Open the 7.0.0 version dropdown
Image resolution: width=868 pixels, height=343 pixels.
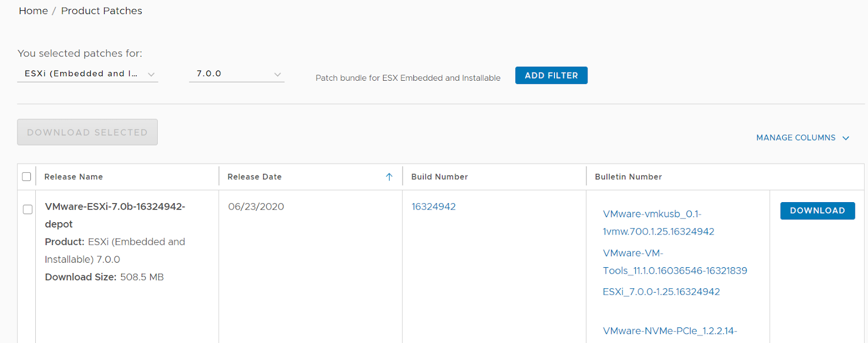click(237, 74)
